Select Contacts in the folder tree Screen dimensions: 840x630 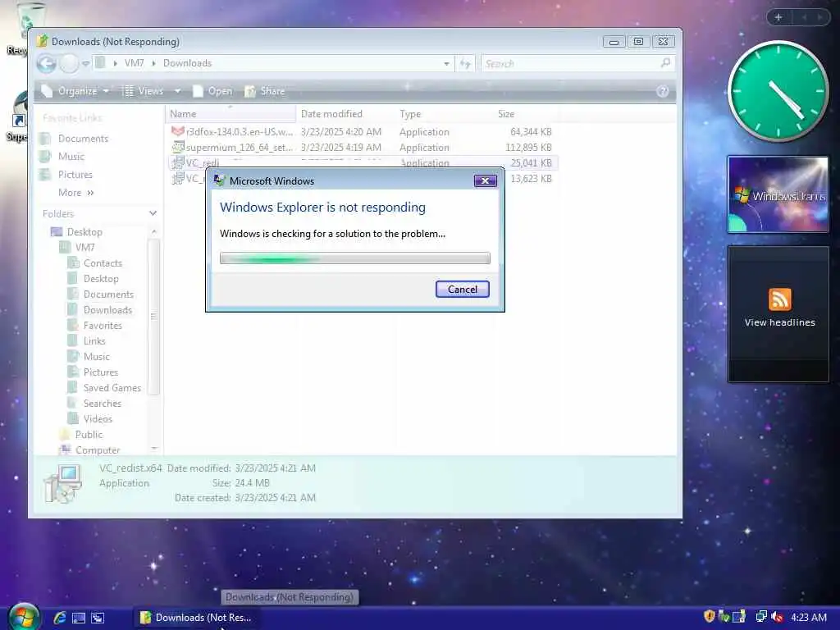(95, 263)
